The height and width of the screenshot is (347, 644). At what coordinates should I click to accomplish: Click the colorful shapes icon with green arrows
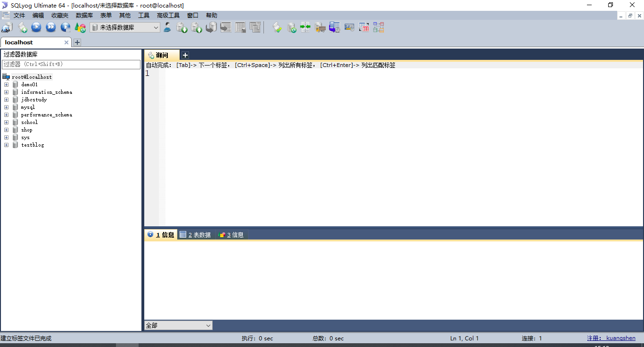(x=80, y=28)
